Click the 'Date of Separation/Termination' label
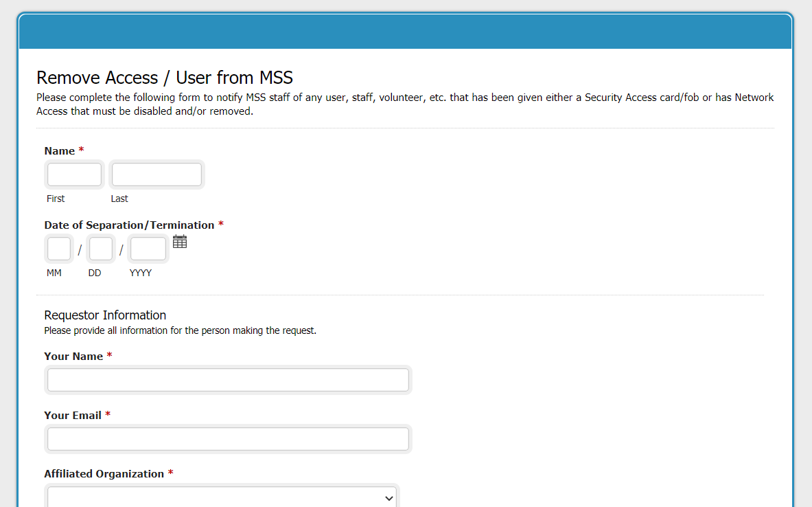812x507 pixels. click(x=129, y=225)
